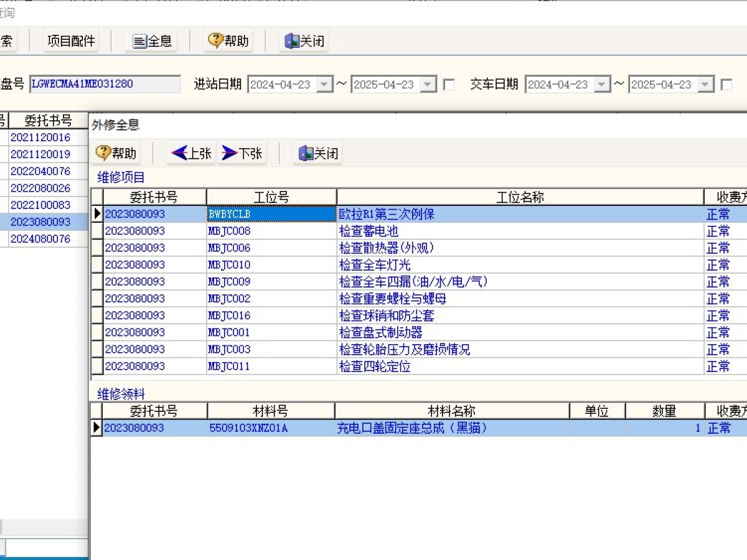
Task: Open 交车日期 end date dropdown 2025-04-23
Action: point(706,85)
